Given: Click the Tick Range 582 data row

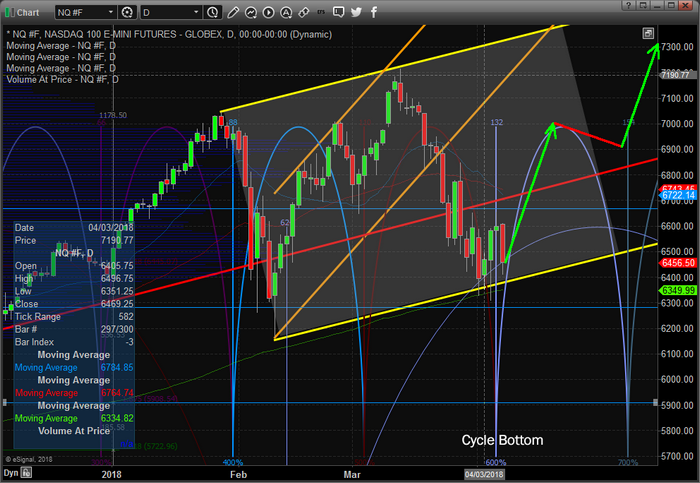Looking at the screenshot, I should (x=74, y=316).
